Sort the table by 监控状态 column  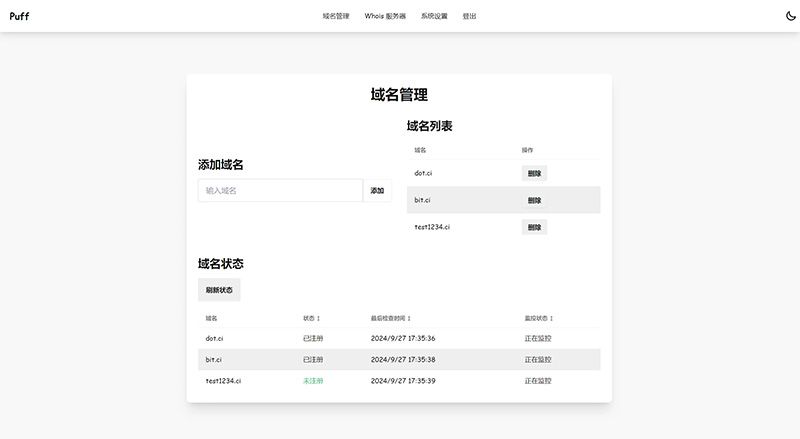pos(539,318)
